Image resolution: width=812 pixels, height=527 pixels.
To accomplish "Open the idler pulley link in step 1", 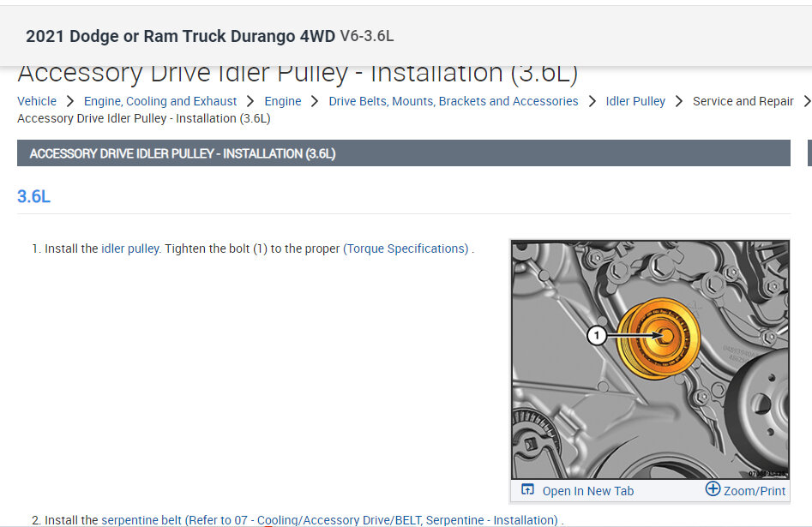I will coord(130,249).
